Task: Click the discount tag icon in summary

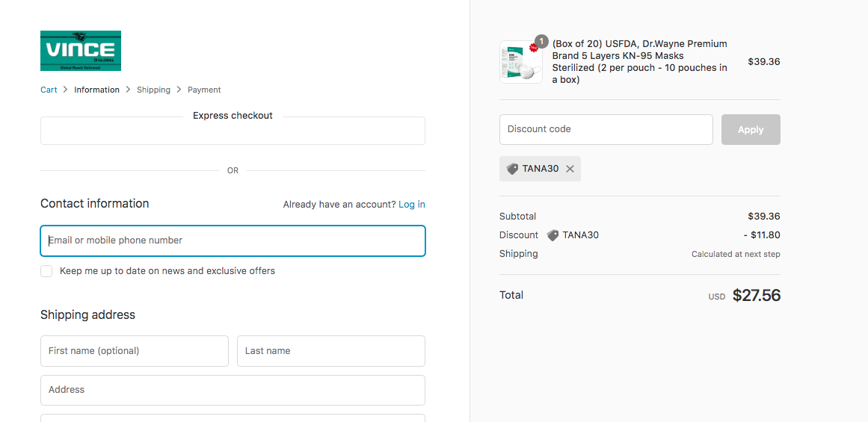Action: [x=552, y=235]
